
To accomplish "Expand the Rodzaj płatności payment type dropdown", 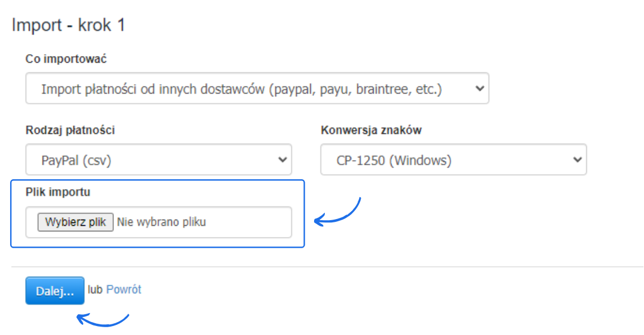I will [158, 160].
